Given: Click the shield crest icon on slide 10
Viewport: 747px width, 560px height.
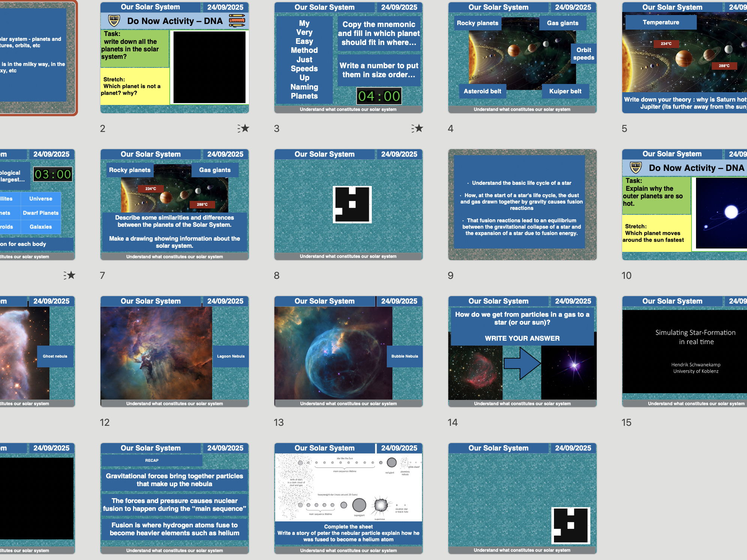Looking at the screenshot, I should [635, 168].
